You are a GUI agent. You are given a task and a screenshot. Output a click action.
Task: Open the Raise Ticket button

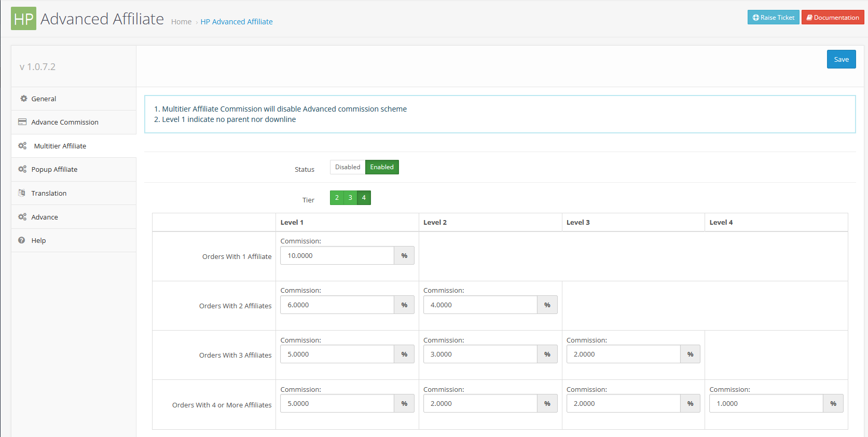click(x=773, y=18)
